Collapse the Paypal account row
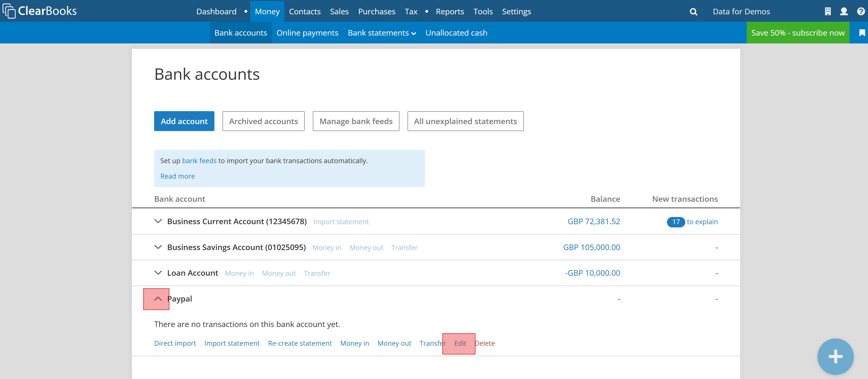Image resolution: width=868 pixels, height=379 pixels. [158, 299]
